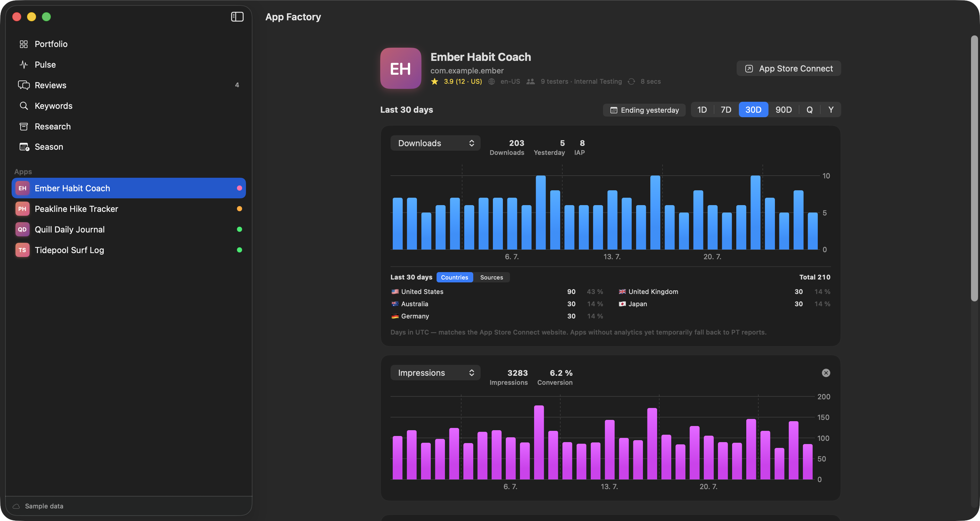Open Research in the sidebar
The height and width of the screenshot is (521, 980).
pyautogui.click(x=128, y=126)
